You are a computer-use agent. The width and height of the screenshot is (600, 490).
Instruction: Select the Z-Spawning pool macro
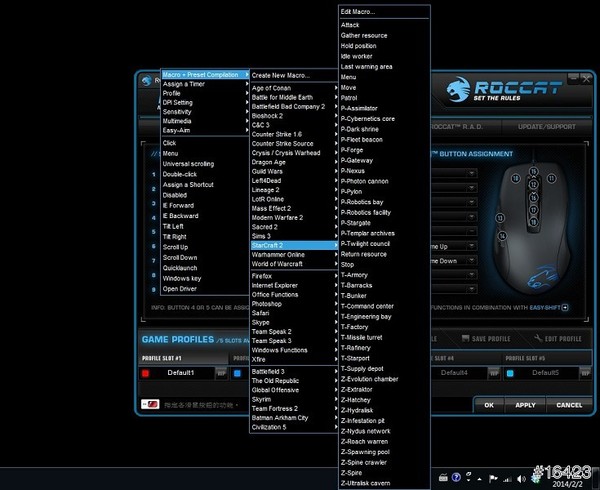(x=384, y=452)
